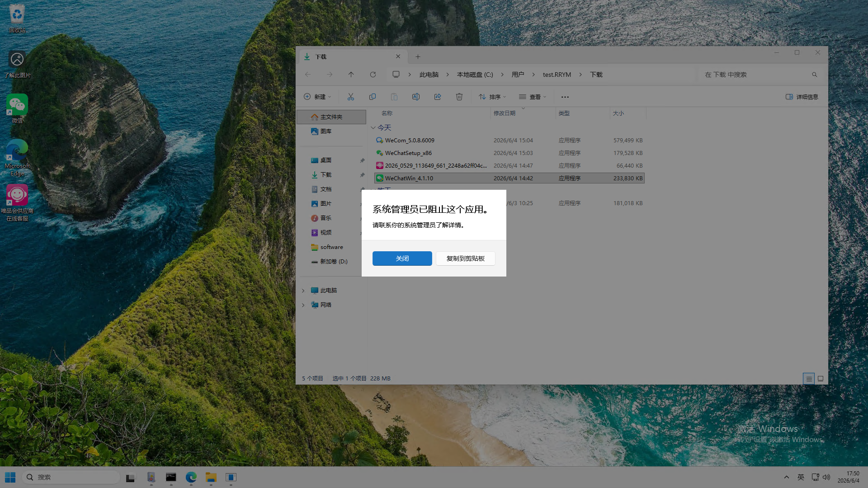Click the Copy icon in Explorer toolbar
The image size is (868, 488).
pos(373,97)
